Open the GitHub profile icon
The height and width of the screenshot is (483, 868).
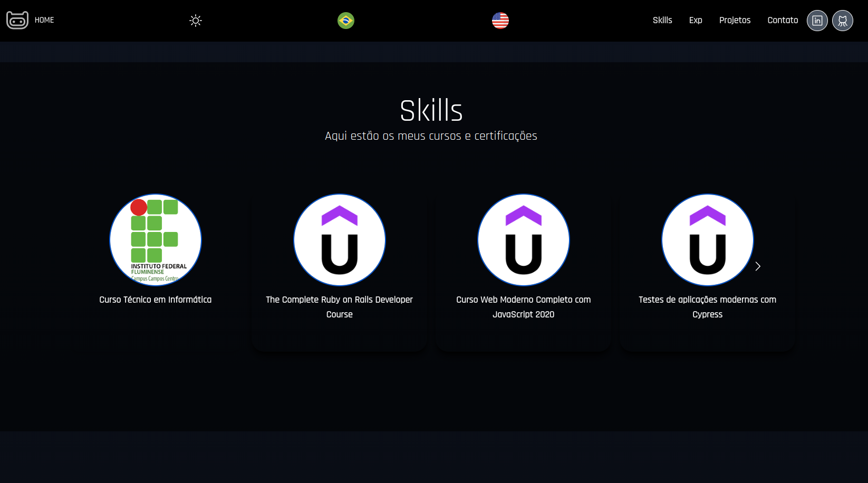(843, 21)
